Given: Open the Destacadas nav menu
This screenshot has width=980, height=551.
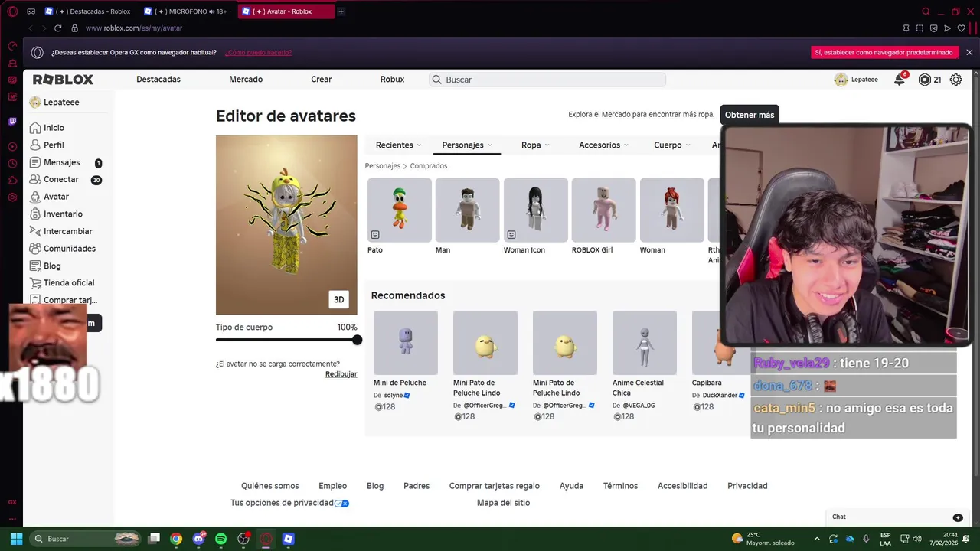Looking at the screenshot, I should pos(158,80).
